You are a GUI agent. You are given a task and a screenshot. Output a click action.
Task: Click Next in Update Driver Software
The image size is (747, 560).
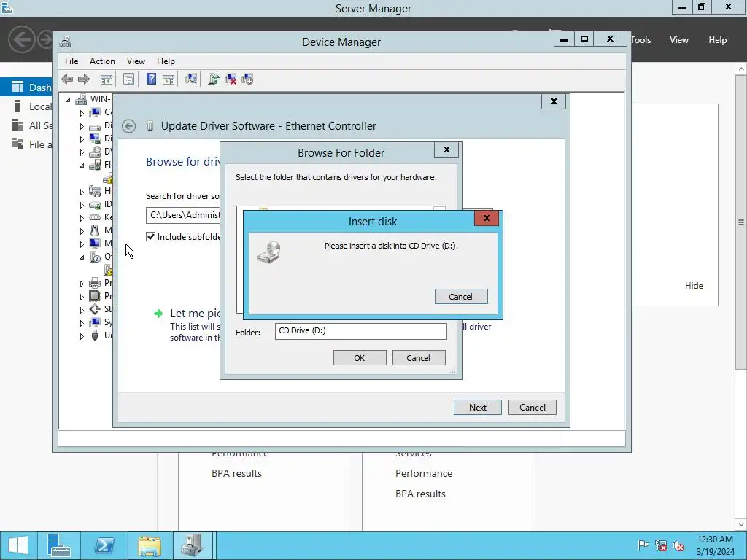477,407
